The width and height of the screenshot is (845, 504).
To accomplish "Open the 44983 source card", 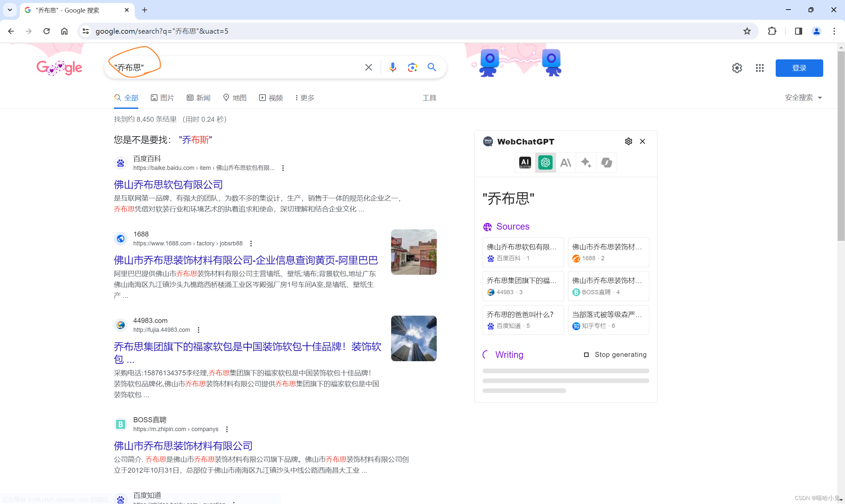I will click(x=523, y=286).
